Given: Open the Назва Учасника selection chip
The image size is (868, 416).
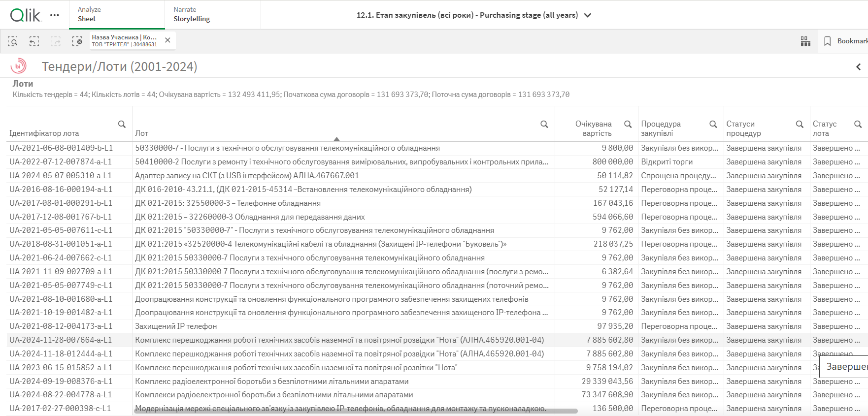Looking at the screenshot, I should point(124,41).
